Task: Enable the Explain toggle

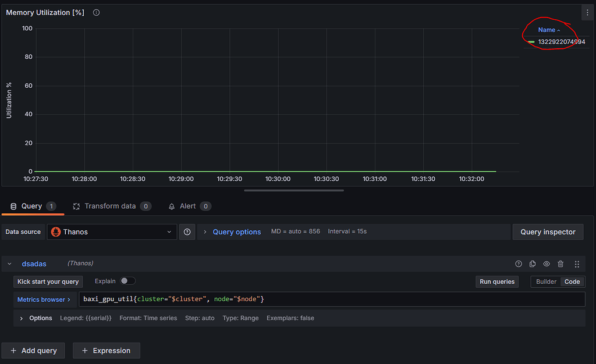Action: coord(128,281)
